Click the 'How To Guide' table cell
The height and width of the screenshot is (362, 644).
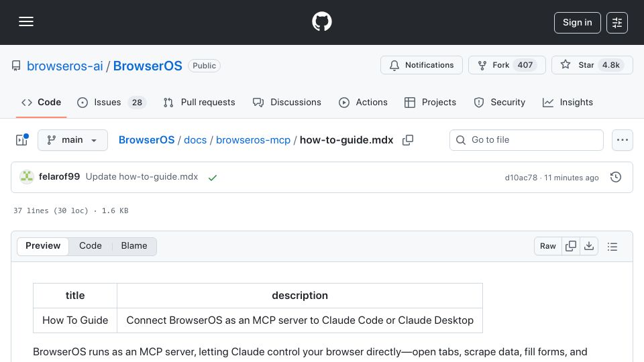75,320
